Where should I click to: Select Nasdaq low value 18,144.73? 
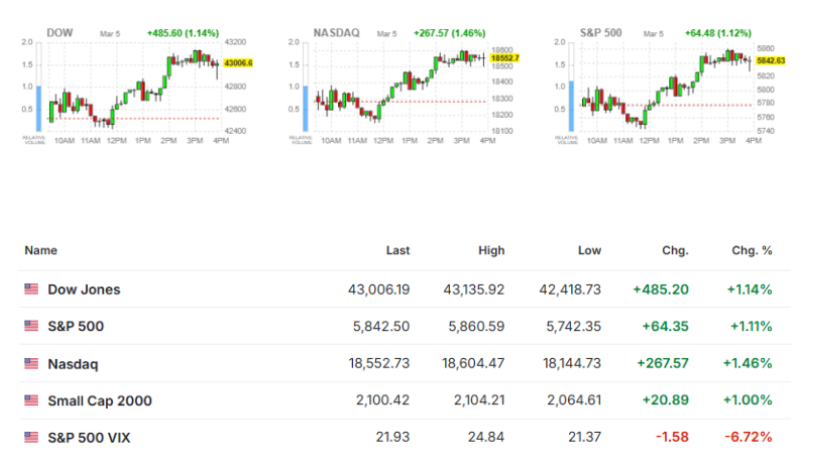point(572,363)
